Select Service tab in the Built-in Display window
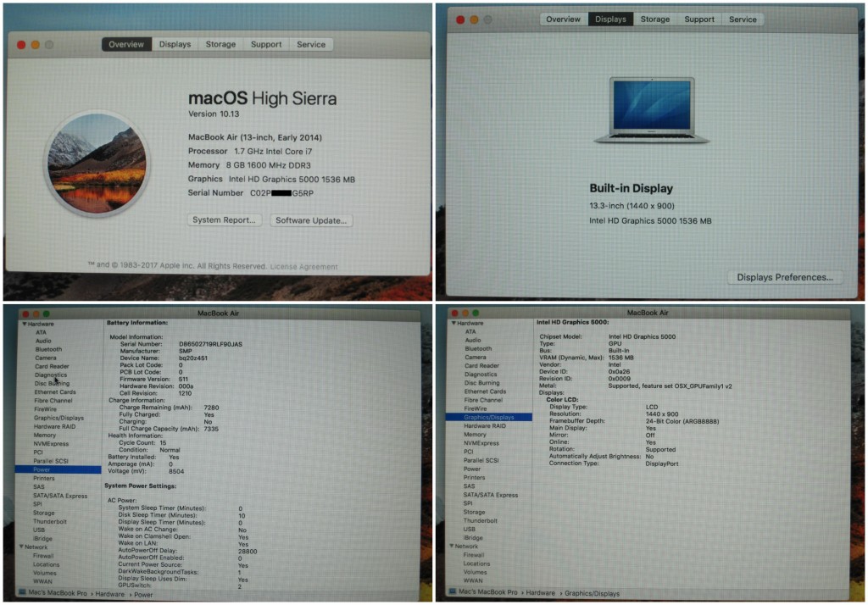868x605 pixels. pyautogui.click(x=743, y=19)
